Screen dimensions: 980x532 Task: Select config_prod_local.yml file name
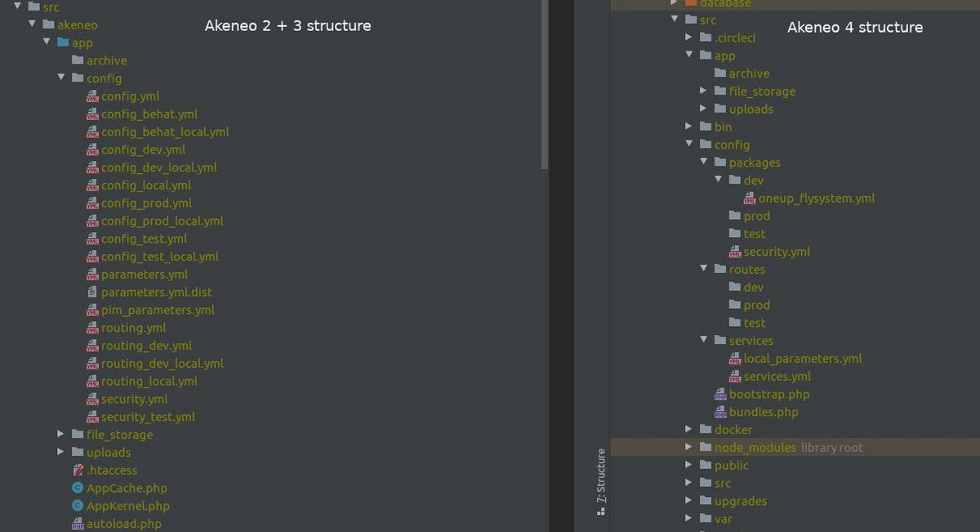pyautogui.click(x=163, y=221)
